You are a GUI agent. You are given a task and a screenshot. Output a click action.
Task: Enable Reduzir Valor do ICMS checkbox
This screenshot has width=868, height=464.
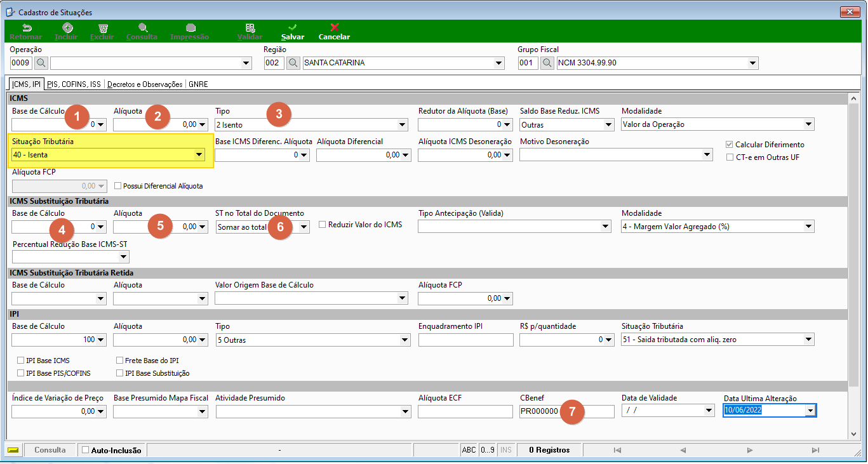pyautogui.click(x=323, y=225)
